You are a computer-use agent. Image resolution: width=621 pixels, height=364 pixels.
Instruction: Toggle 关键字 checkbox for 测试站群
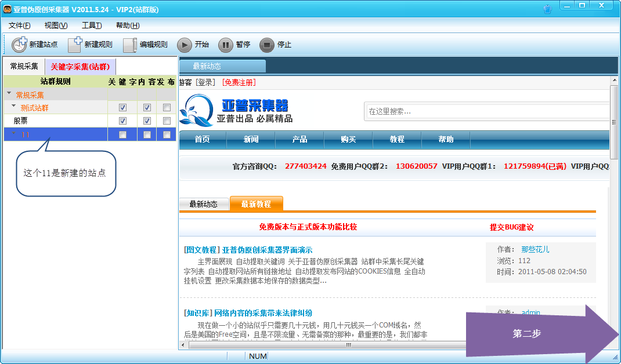pyautogui.click(x=122, y=108)
